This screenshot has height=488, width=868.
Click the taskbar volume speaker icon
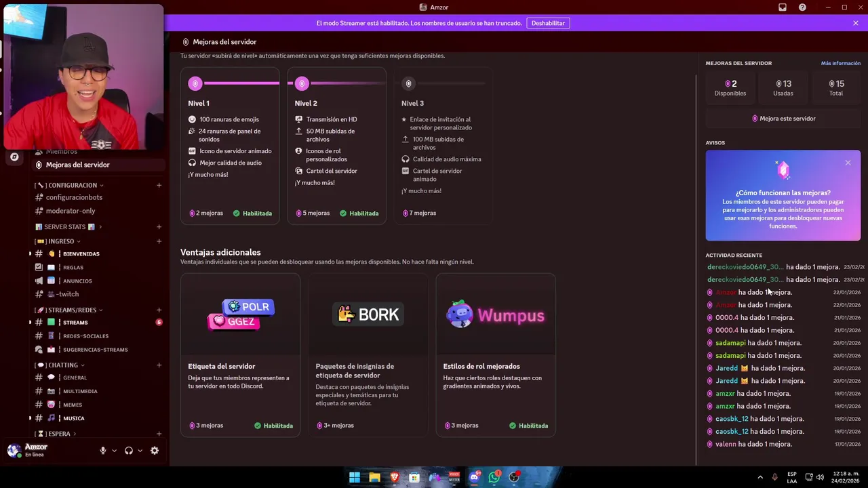click(821, 477)
